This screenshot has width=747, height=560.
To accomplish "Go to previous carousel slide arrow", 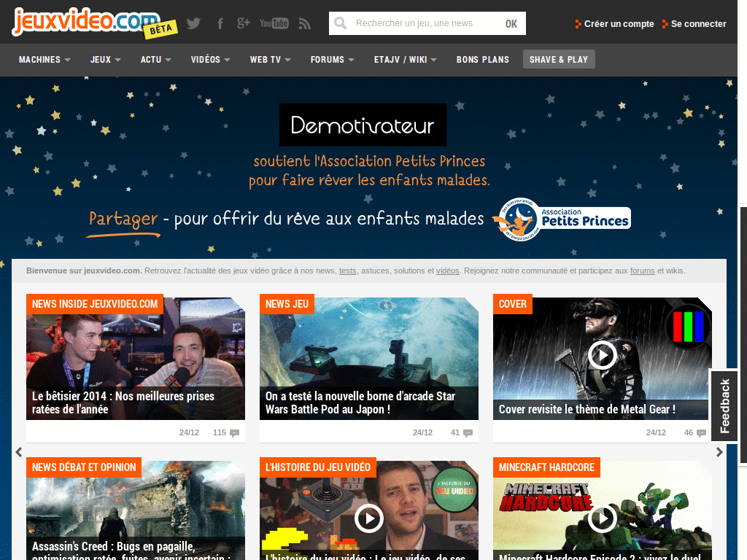I will coord(18,452).
